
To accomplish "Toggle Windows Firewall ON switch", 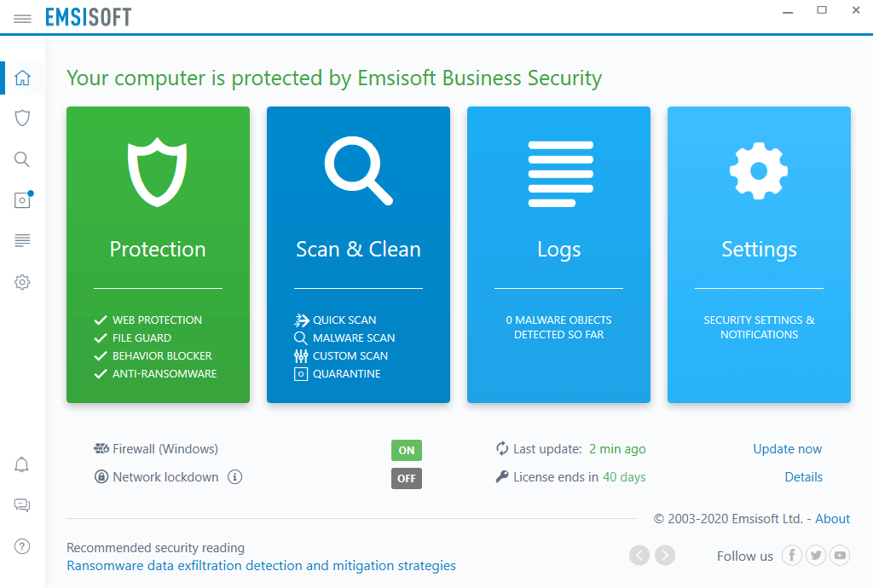I will (x=407, y=450).
